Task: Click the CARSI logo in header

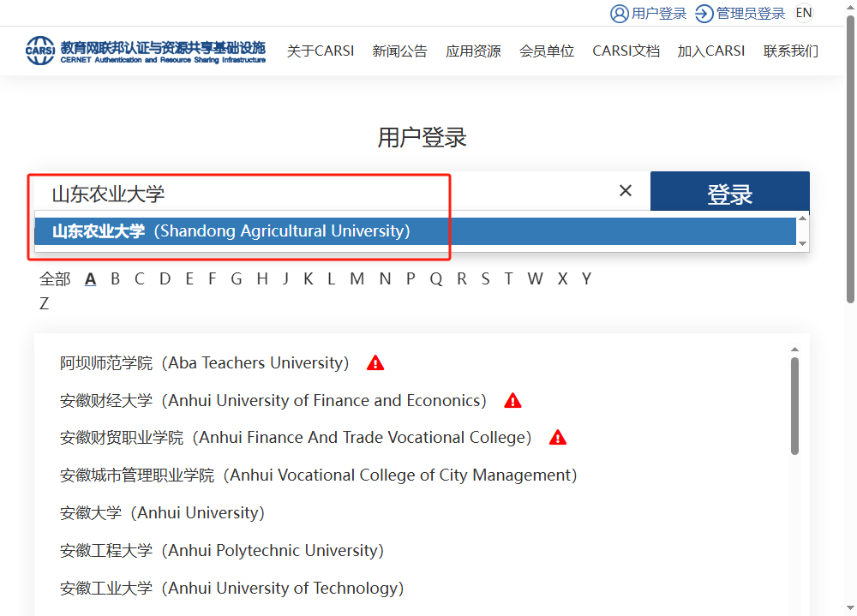Action: click(x=40, y=51)
